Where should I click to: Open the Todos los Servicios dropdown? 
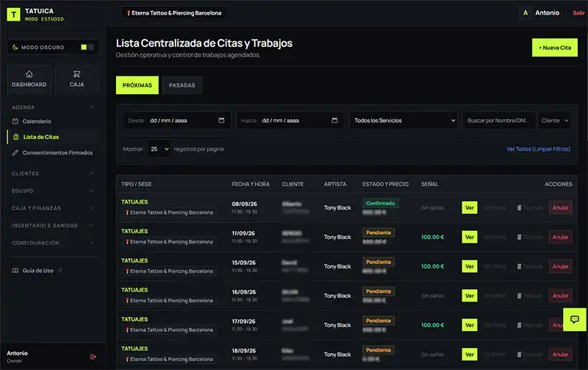(x=404, y=121)
